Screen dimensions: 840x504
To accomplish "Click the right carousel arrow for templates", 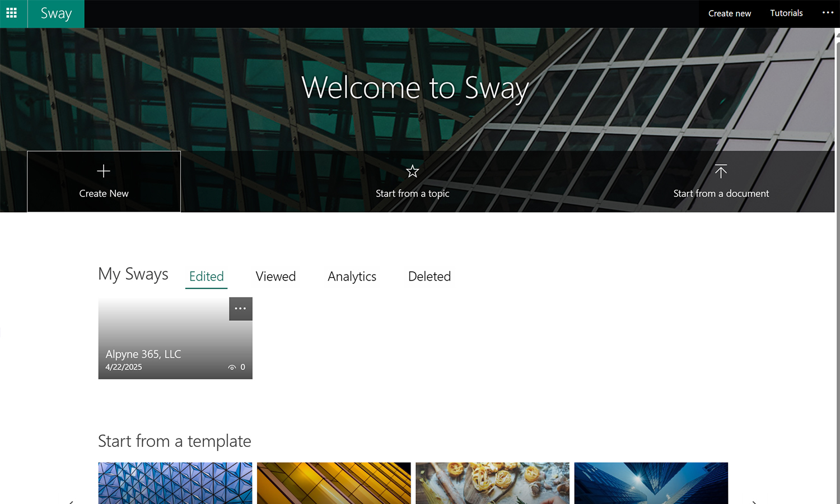I will point(755,502).
